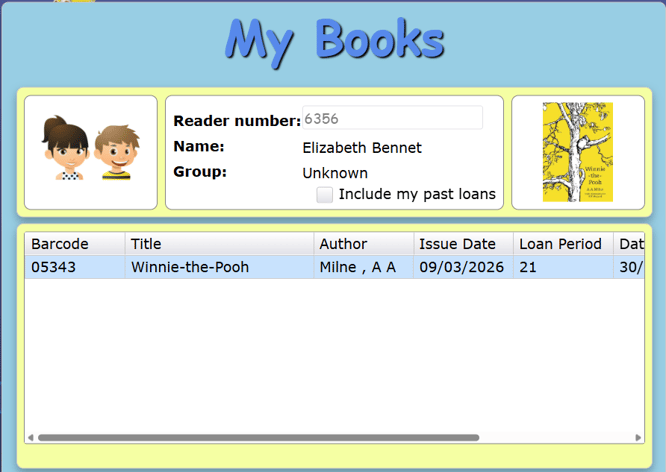Image resolution: width=666 pixels, height=472 pixels.
Task: Sort by Title column header
Action: point(220,244)
